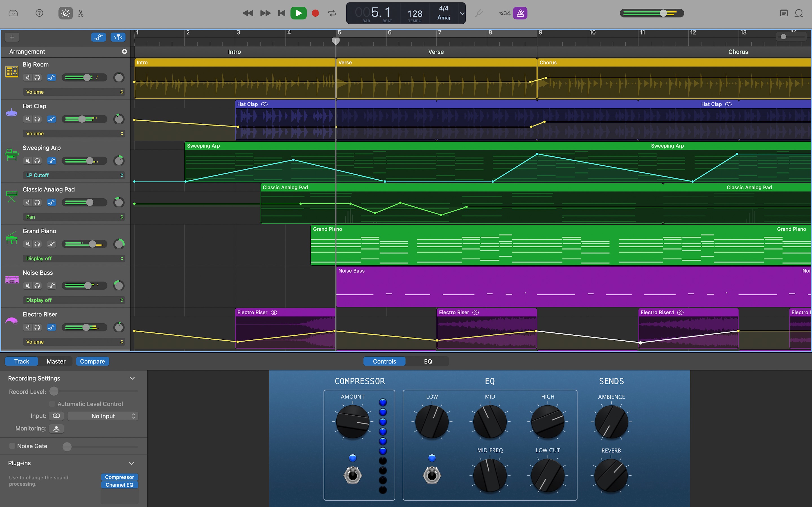This screenshot has height=507, width=812.
Task: Select the scissors/split tool icon
Action: click(82, 13)
